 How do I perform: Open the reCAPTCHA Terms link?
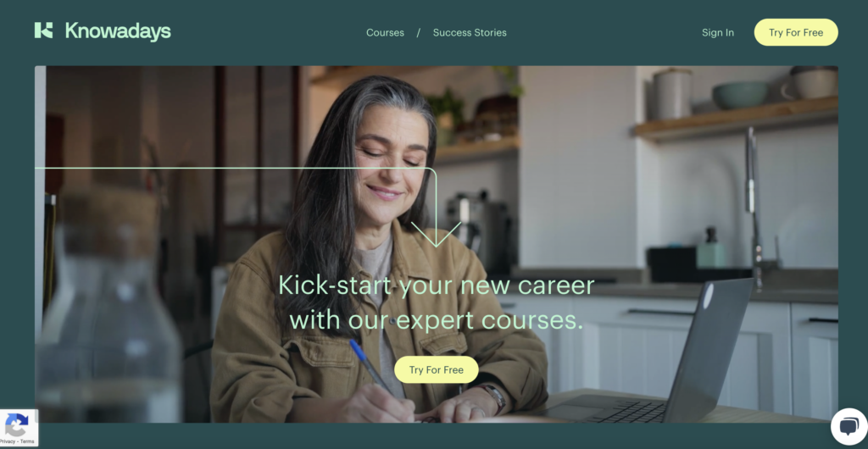click(27, 441)
